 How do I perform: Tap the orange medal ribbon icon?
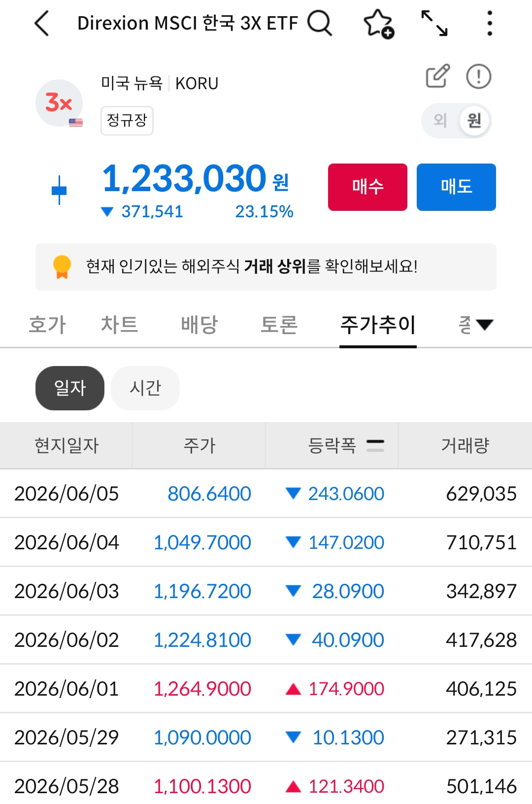click(x=62, y=267)
